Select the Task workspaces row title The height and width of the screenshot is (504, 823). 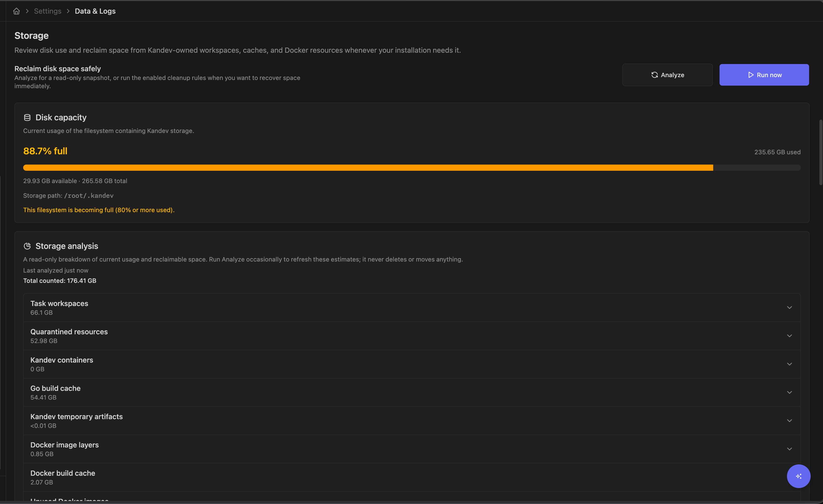tap(59, 303)
